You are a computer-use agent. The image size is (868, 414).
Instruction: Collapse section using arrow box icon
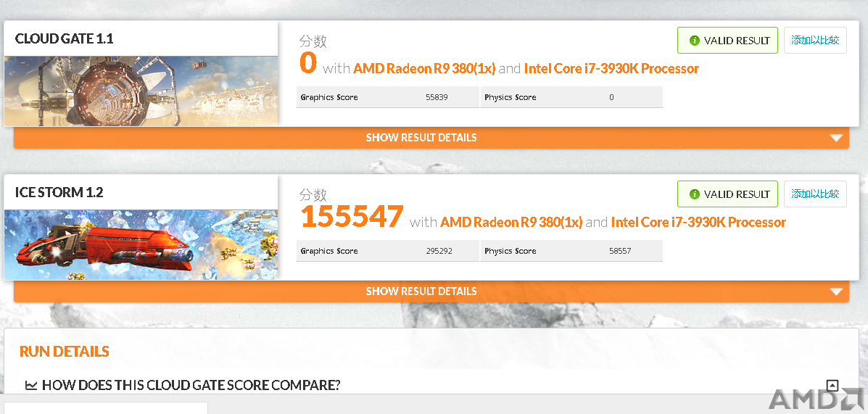coord(832,385)
